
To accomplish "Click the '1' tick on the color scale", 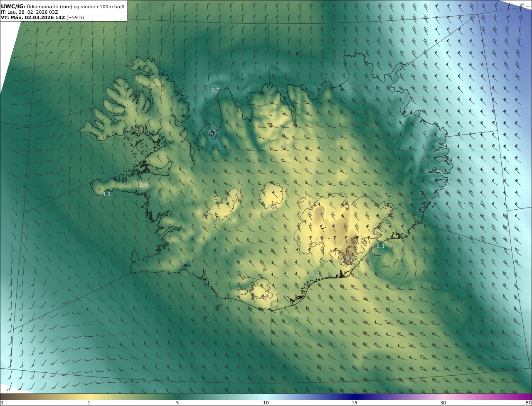I will click(89, 403).
